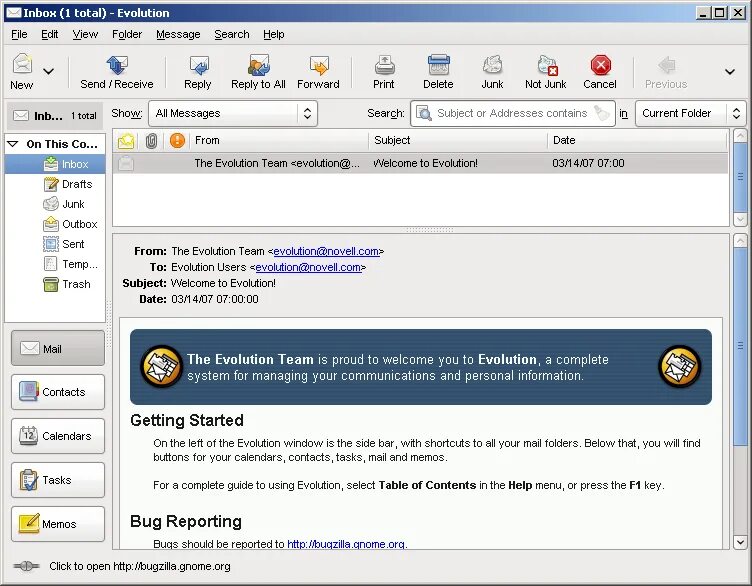Open the Search menu
Screen dimensions: 752x586
[x=232, y=35]
